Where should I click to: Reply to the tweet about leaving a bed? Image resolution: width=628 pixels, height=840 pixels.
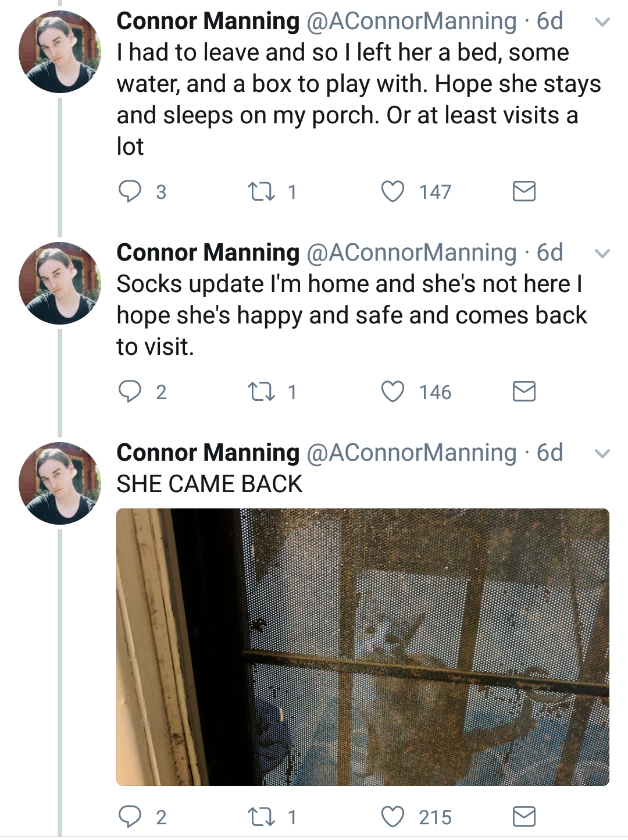point(130,191)
